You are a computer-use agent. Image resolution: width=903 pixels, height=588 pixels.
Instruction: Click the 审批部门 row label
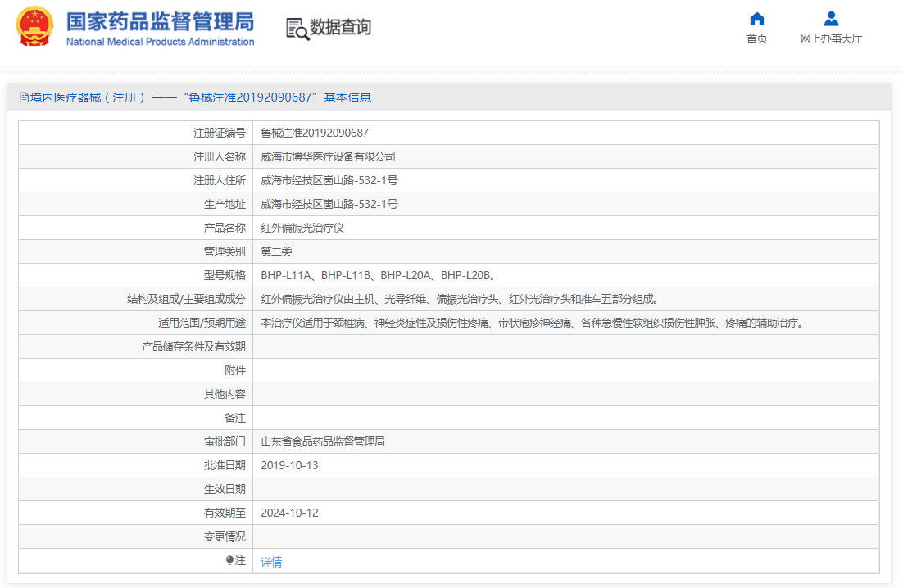[x=225, y=441]
